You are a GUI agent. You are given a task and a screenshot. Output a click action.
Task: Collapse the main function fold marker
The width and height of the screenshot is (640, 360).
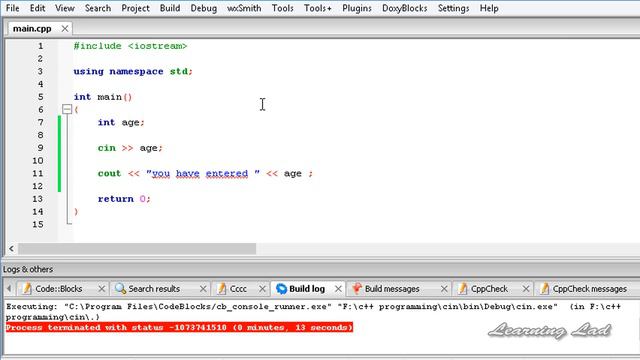click(67, 109)
